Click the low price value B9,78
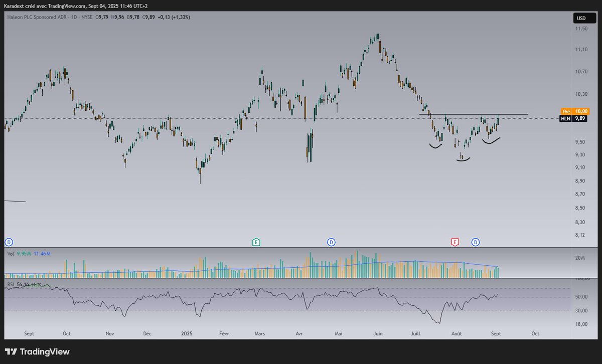Viewport: 602px width, 364px height. click(133, 17)
